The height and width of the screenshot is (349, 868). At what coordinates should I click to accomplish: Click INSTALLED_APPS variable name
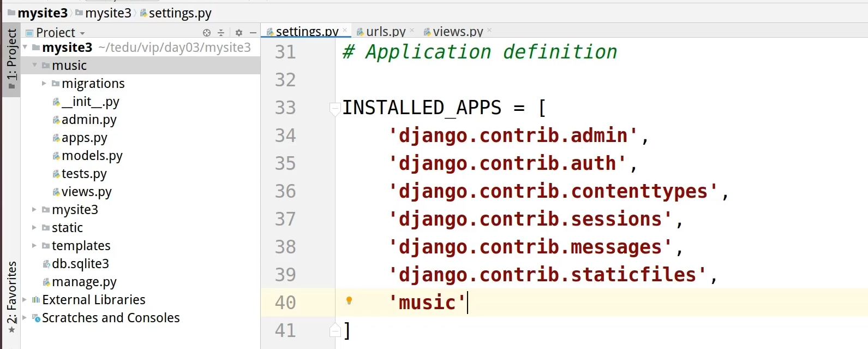pyautogui.click(x=422, y=108)
